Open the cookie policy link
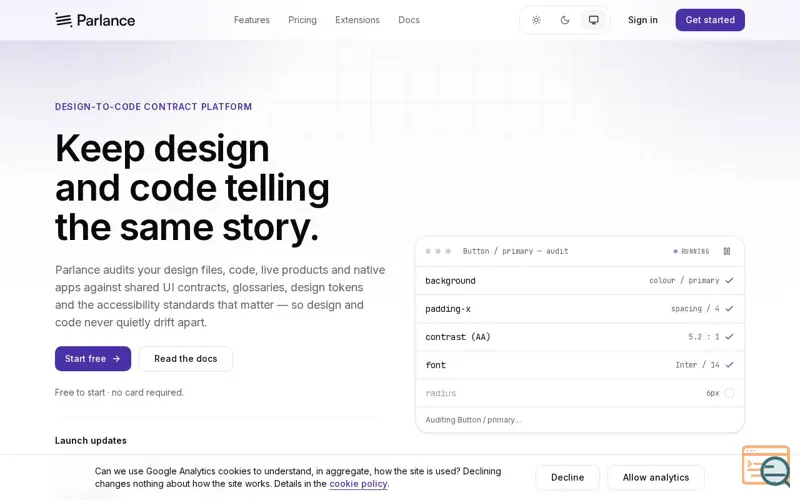 click(358, 484)
